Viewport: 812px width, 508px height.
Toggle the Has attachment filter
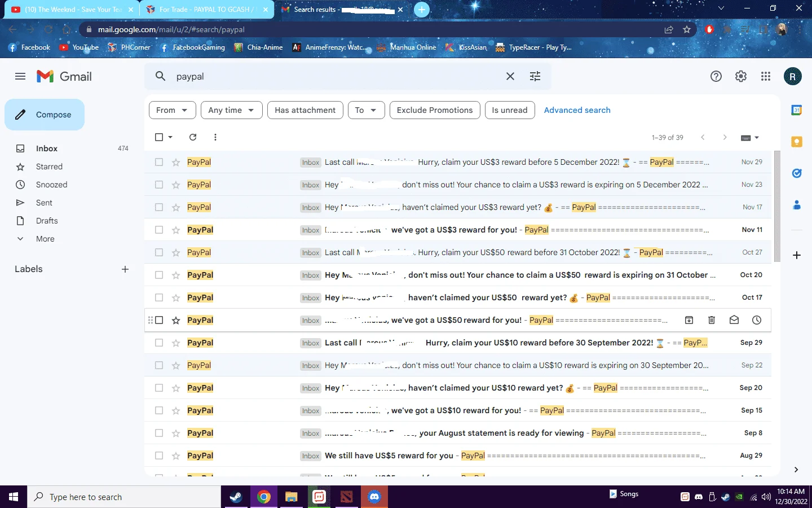(305, 110)
